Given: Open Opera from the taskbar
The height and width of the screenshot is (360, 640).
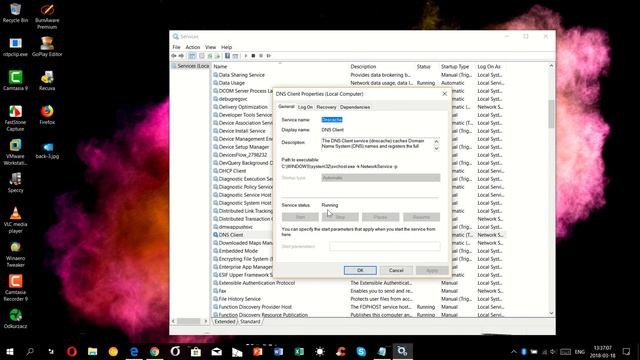Looking at the screenshot, I should pyautogui.click(x=72, y=351).
